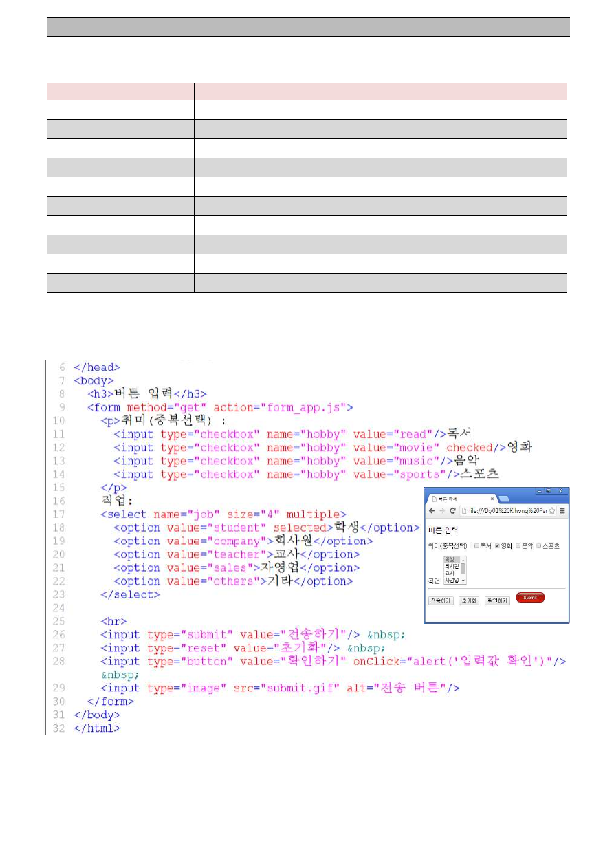
Task: Click the browser forward arrow
Action: point(441,511)
